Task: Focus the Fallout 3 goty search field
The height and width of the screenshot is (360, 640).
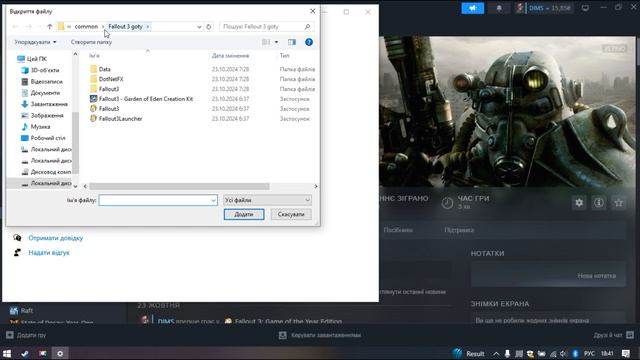Action: (267, 27)
